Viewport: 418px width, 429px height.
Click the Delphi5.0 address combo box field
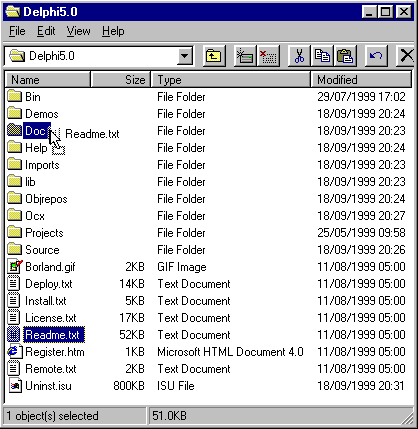pyautogui.click(x=99, y=56)
